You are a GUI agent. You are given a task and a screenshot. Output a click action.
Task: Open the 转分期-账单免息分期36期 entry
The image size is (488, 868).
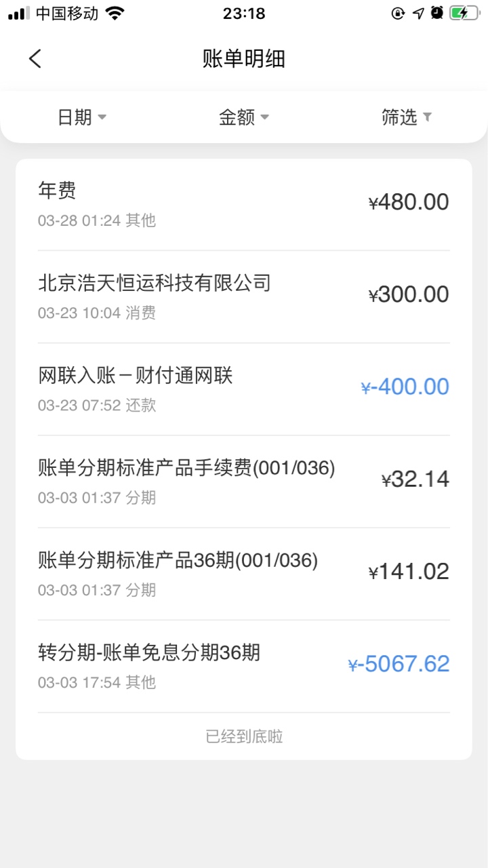pos(244,665)
